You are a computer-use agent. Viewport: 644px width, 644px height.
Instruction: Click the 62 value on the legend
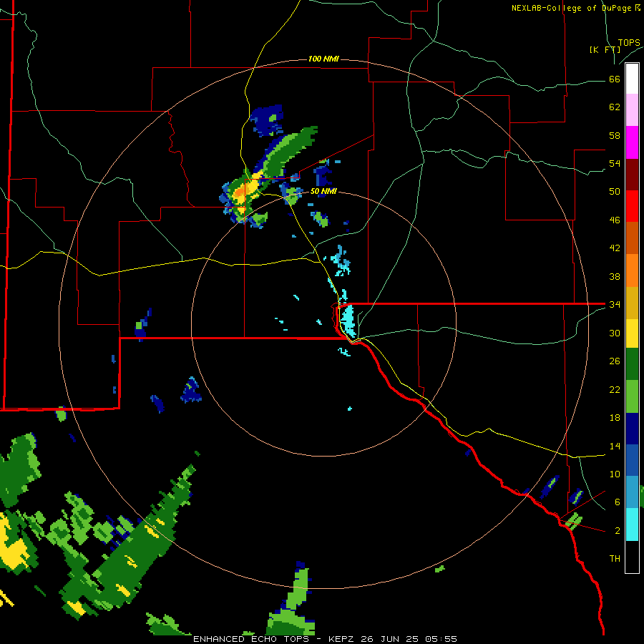615,107
